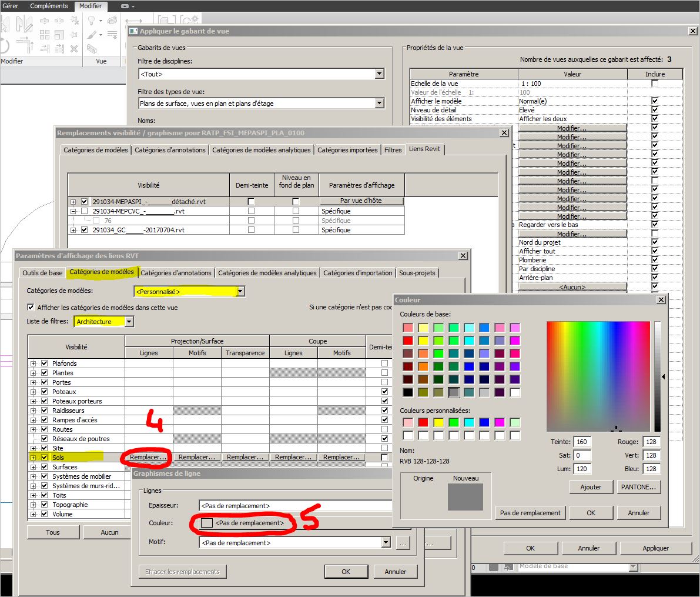
Task: Click the Delete (X) tool in Modifier panel
Action: (74, 49)
